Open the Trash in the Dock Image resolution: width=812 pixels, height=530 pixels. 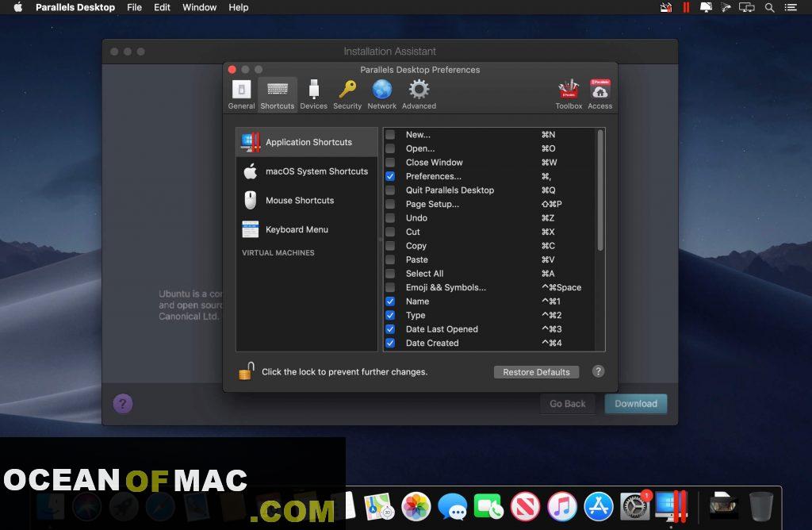coord(761,506)
